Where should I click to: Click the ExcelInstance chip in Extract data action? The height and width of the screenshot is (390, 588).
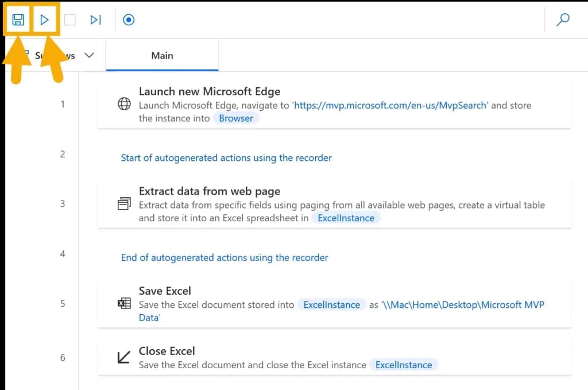coord(346,218)
